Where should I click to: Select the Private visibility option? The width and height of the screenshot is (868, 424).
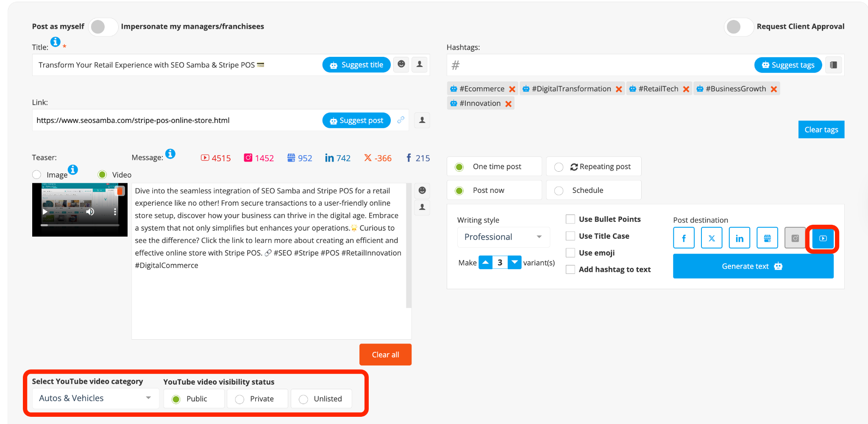coord(240,399)
